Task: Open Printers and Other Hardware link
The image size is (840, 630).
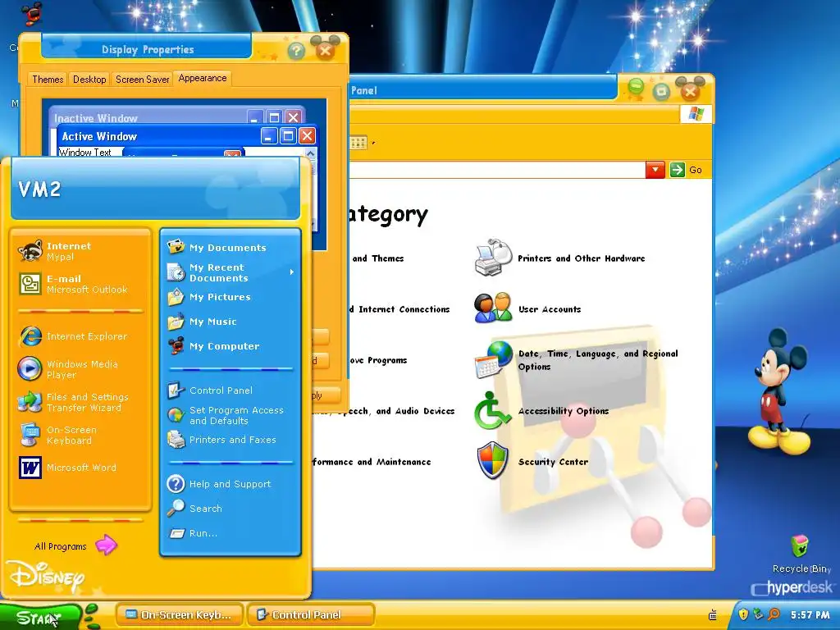Action: tap(582, 258)
